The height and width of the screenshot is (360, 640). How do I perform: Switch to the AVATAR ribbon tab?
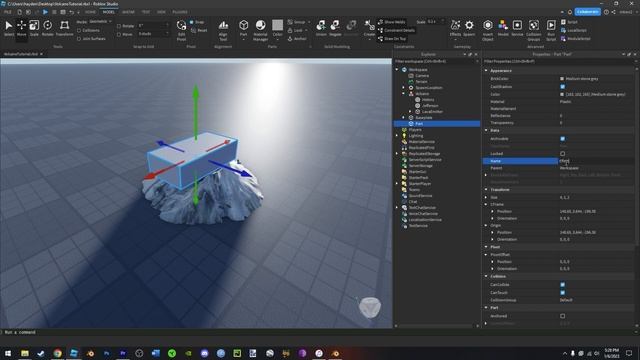click(x=128, y=12)
